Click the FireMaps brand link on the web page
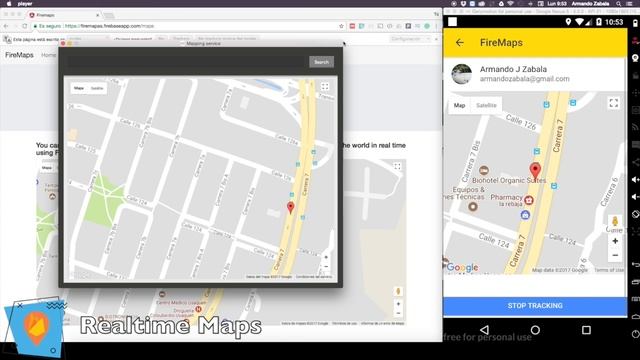 19,55
